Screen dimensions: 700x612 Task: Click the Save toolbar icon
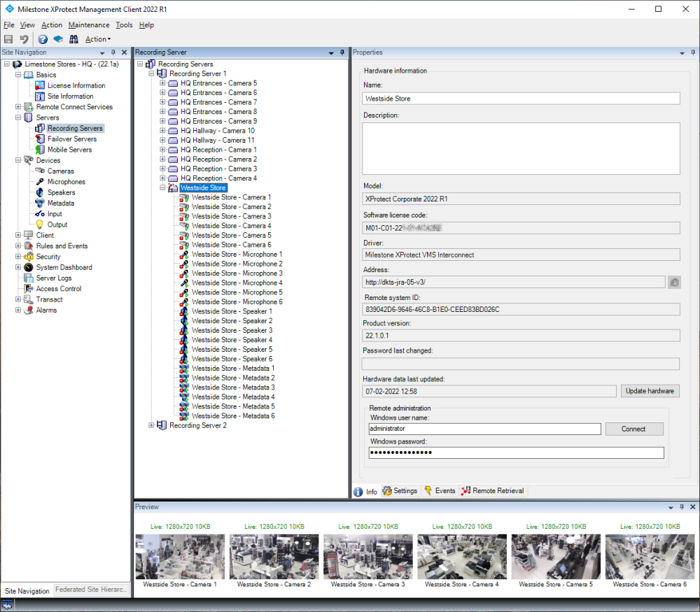click(9, 39)
